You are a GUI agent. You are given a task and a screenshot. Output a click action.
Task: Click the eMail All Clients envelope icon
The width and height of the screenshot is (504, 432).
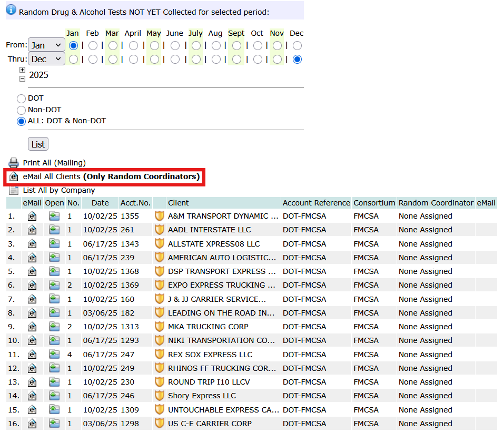point(14,176)
